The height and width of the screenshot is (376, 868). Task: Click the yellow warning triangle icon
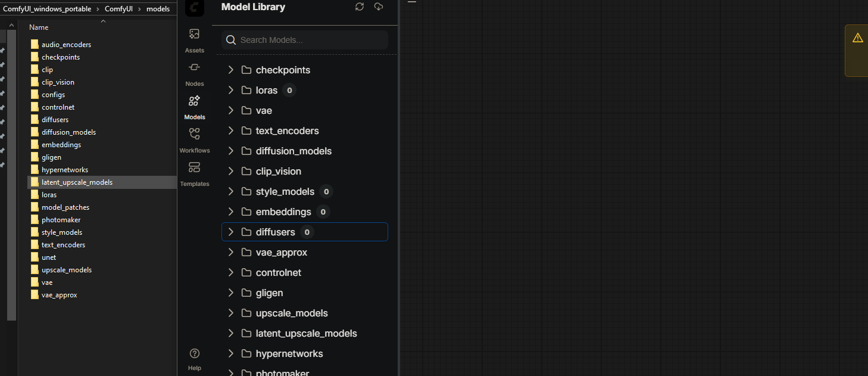click(858, 38)
